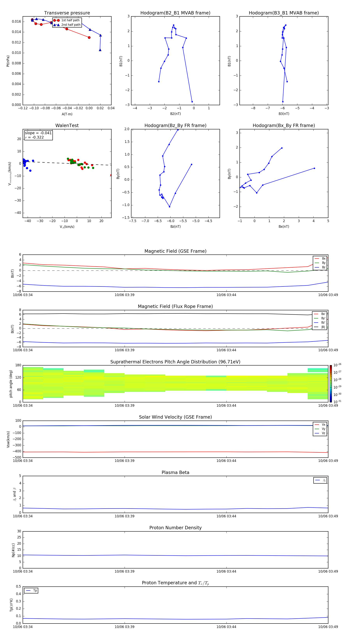Click the "Plasma Beta" plot title
This screenshot has width=351, height=644.
click(x=175, y=473)
